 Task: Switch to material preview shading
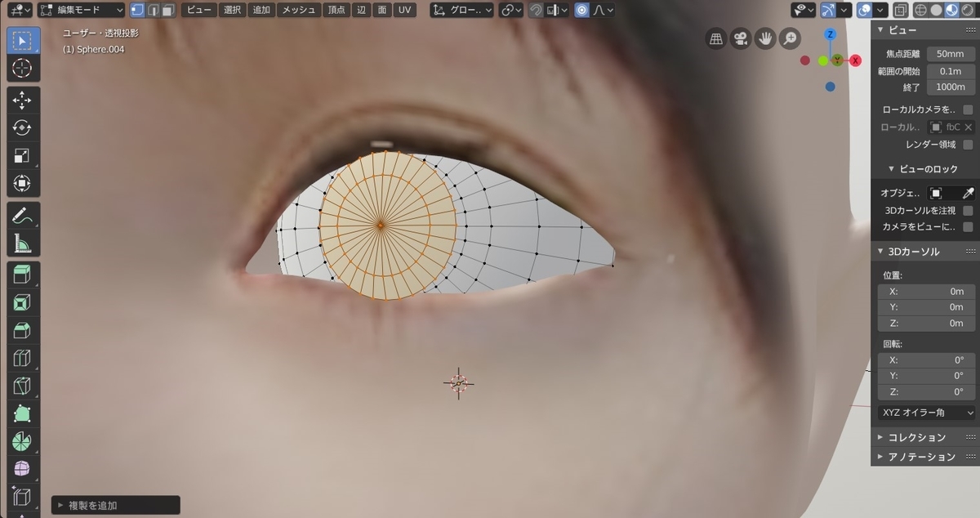(x=951, y=11)
